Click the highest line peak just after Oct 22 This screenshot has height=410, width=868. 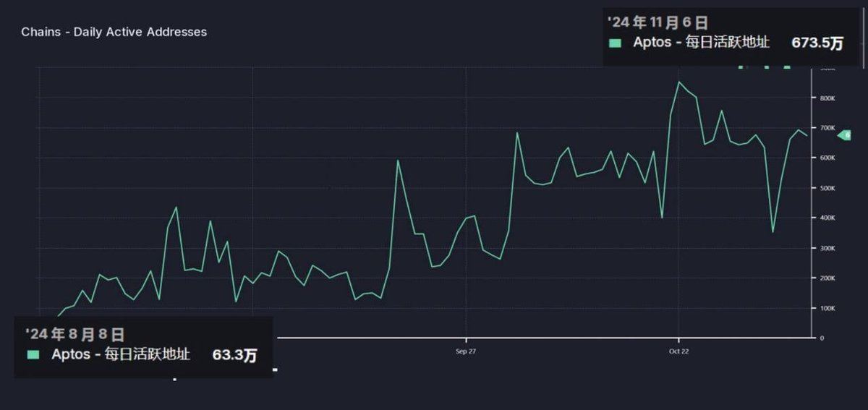pos(678,82)
